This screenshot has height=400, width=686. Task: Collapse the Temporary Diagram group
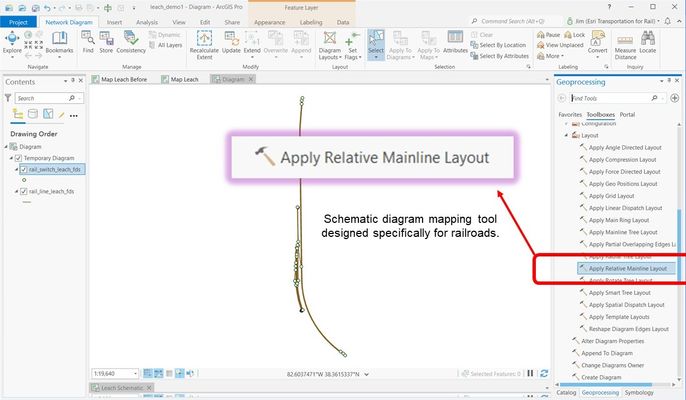12,158
